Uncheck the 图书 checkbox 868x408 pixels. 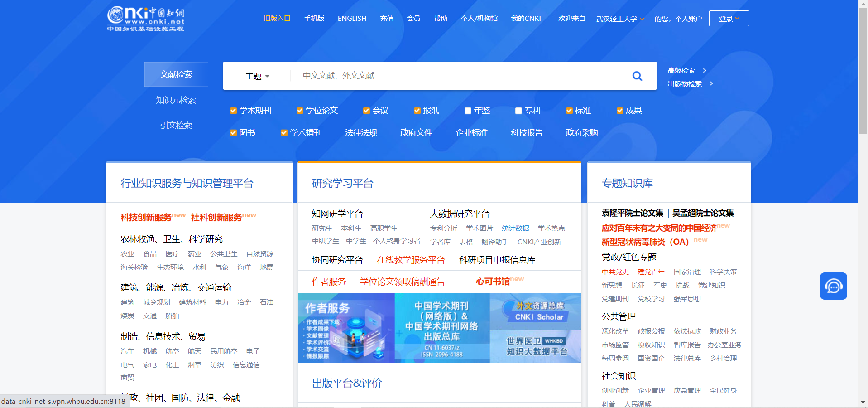click(x=233, y=133)
